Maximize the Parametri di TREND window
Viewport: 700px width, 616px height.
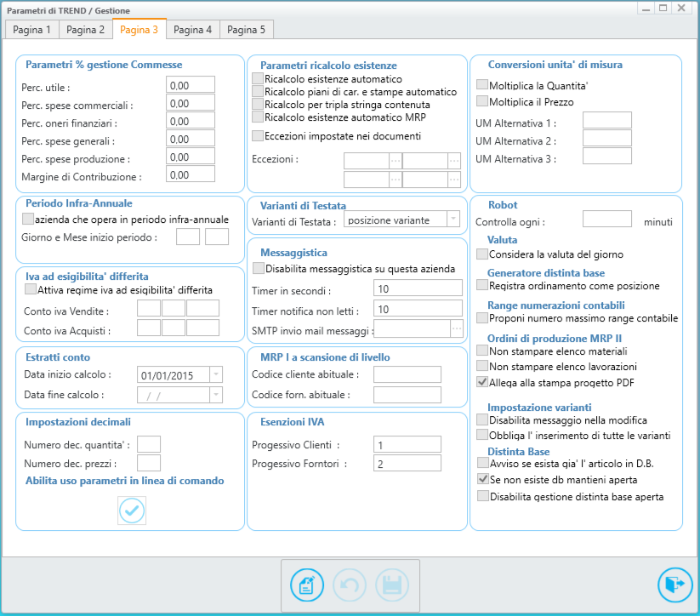(663, 8)
